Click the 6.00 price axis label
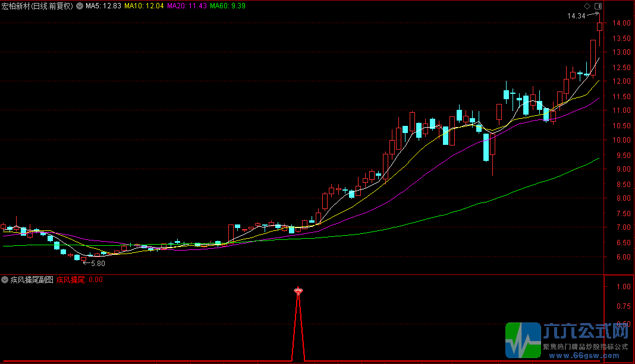Viewport: 635px width, 364px height. pos(624,257)
